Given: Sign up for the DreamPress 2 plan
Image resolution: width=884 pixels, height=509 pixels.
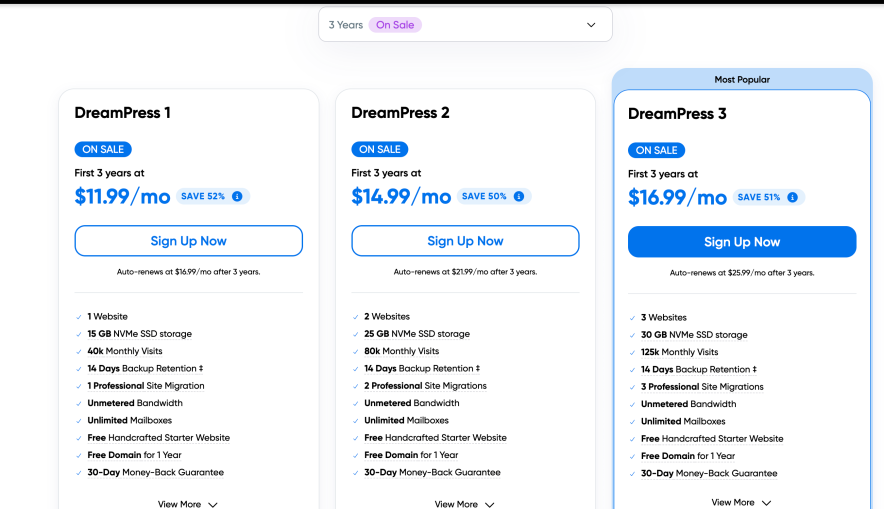Looking at the screenshot, I should tap(465, 241).
